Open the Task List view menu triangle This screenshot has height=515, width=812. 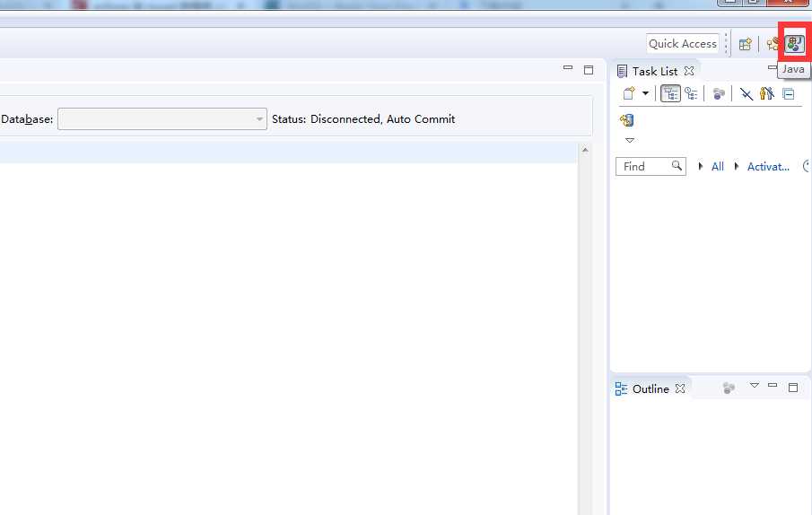click(x=630, y=140)
